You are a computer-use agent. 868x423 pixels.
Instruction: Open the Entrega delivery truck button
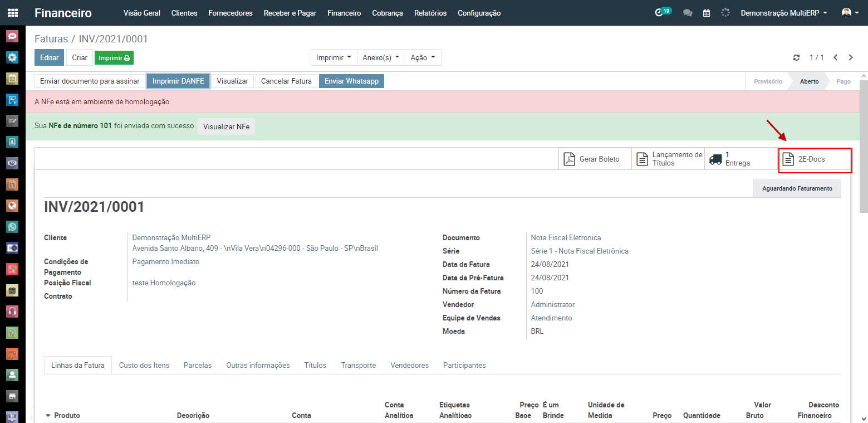[741, 159]
